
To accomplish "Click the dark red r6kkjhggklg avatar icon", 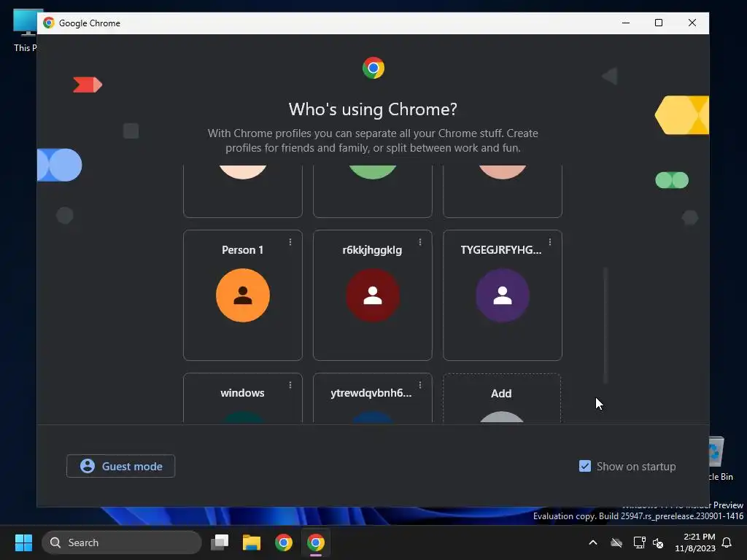I will (373, 295).
